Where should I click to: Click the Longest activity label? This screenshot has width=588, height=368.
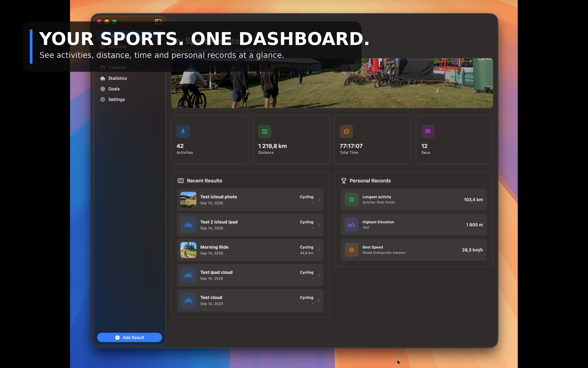[377, 197]
